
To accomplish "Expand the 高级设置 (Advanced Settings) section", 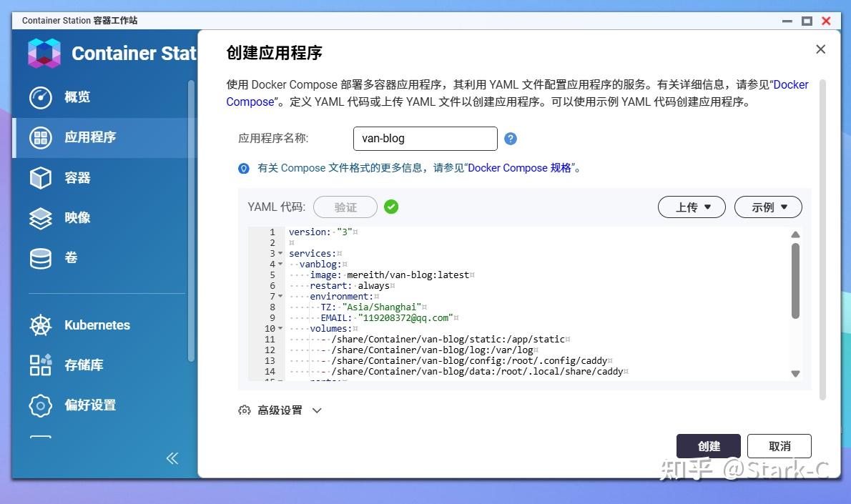I will 279,410.
